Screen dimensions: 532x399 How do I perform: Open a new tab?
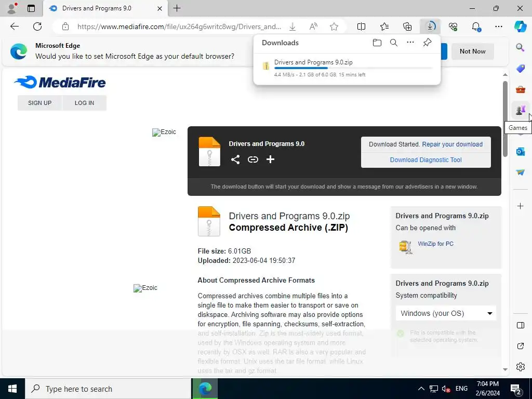point(177,8)
